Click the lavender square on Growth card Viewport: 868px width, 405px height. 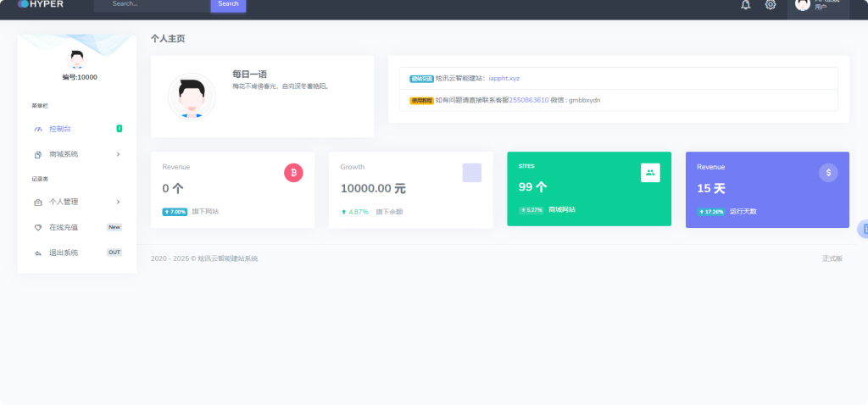(x=471, y=173)
